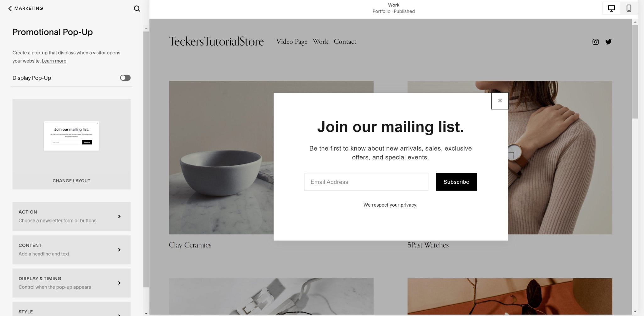644x316 pixels.
Task: Expand the Action settings panel
Action: click(71, 216)
